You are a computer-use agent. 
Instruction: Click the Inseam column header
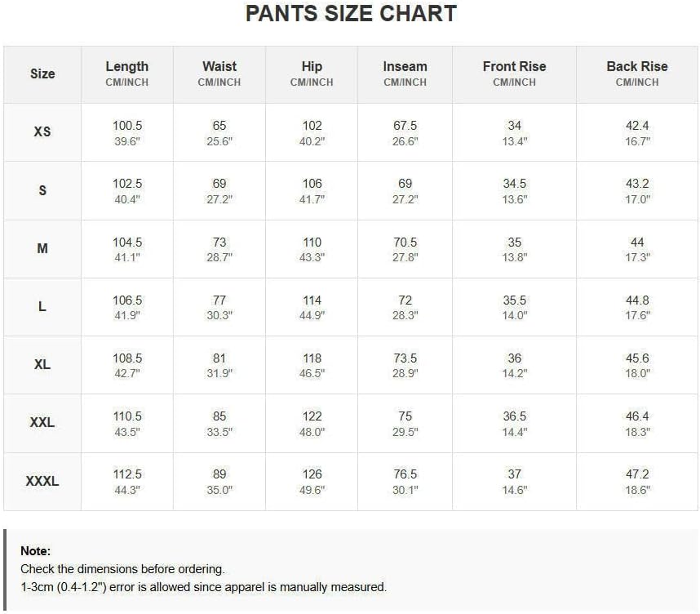[x=405, y=66]
